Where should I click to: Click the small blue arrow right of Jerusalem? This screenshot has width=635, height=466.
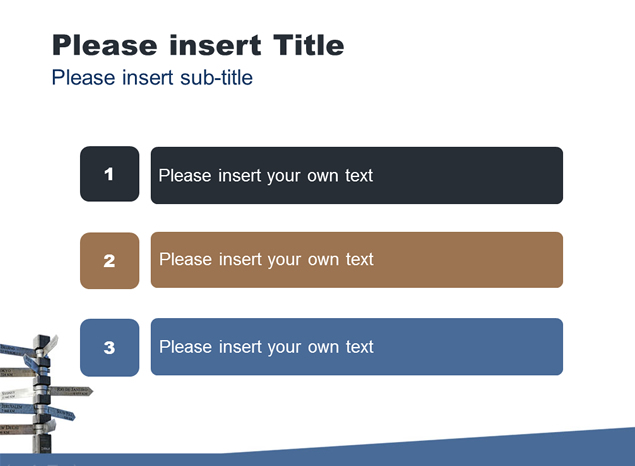point(62,414)
